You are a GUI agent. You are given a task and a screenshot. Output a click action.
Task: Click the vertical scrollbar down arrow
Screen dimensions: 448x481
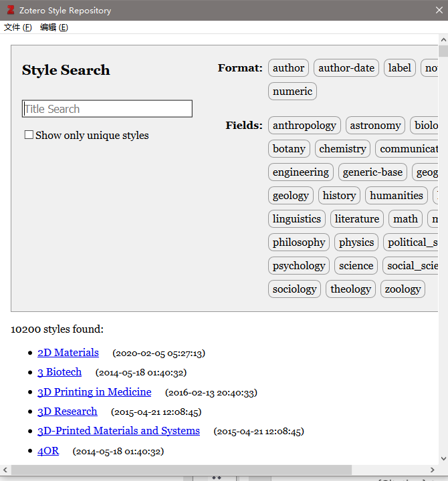443,458
